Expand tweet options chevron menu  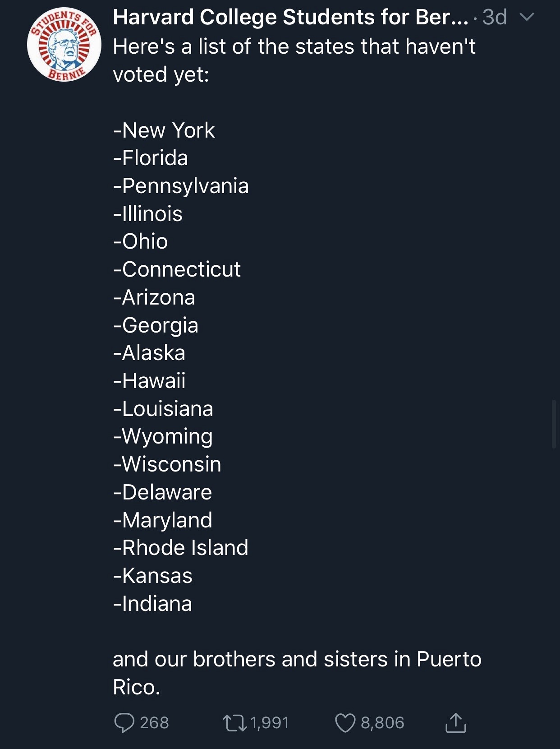[527, 17]
